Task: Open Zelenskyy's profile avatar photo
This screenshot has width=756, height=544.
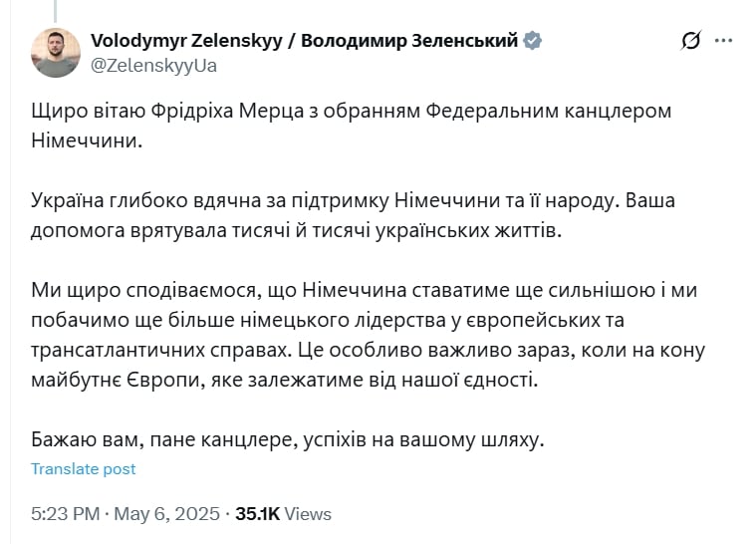Action: (x=56, y=53)
